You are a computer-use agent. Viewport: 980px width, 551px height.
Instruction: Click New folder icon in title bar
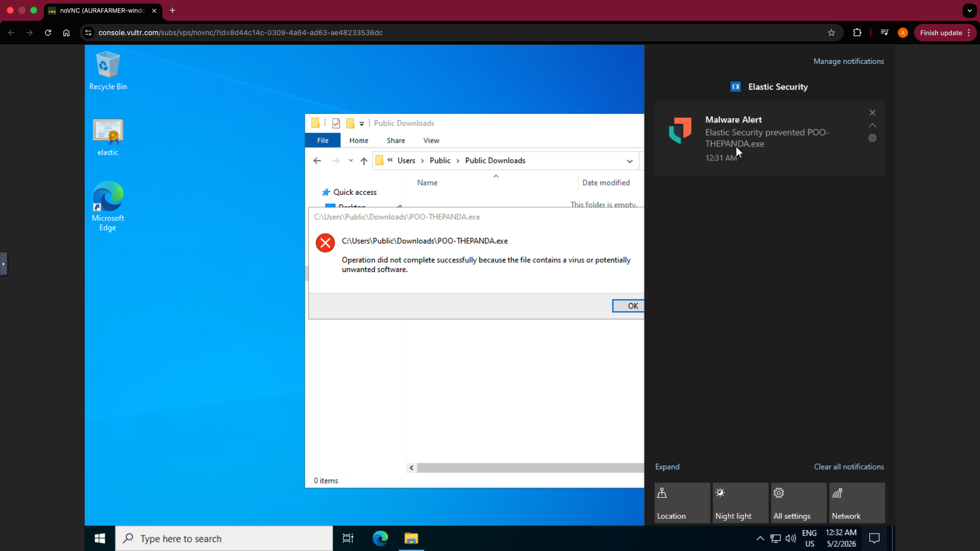click(350, 123)
